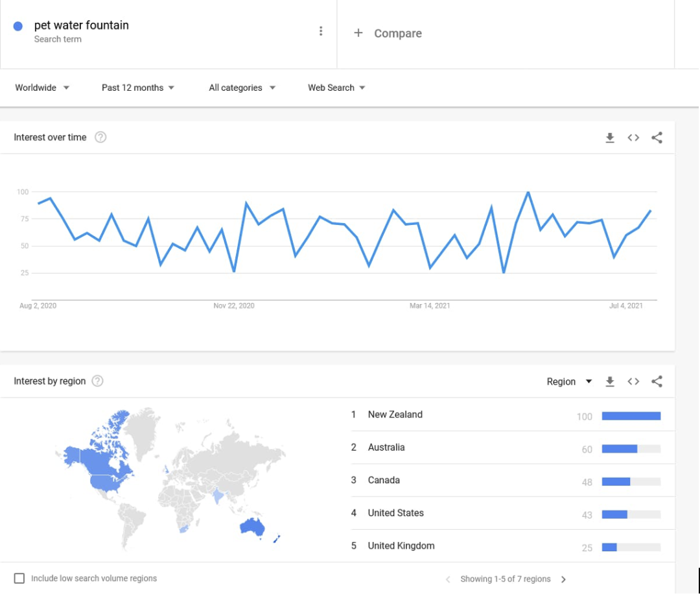The width and height of the screenshot is (700, 596).
Task: Open embed code for Interest by region
Action: tap(633, 381)
